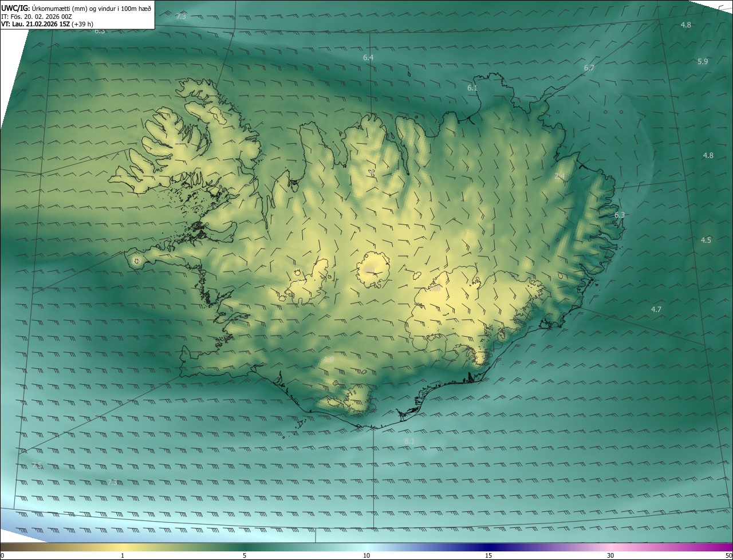Viewport: 733px width, 560px height.
Task: Click the 8.1 value label south of Iceland
Action: [x=409, y=441]
